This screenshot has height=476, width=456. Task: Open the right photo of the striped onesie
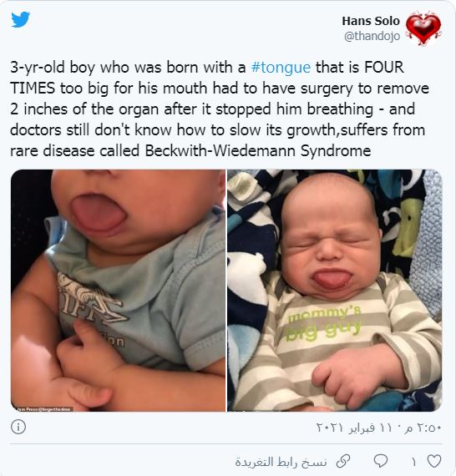point(335,291)
